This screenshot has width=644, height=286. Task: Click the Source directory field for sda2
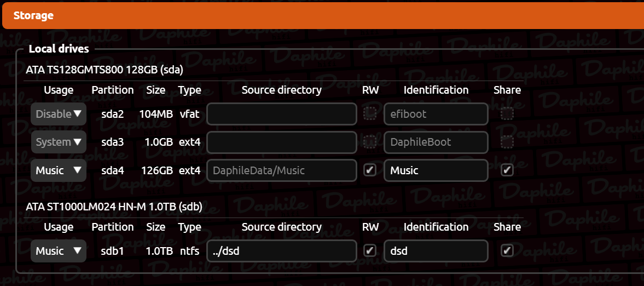click(282, 114)
